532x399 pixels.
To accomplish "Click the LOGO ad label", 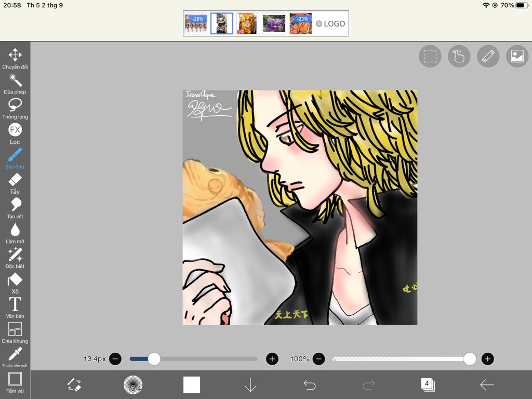I will [x=330, y=24].
